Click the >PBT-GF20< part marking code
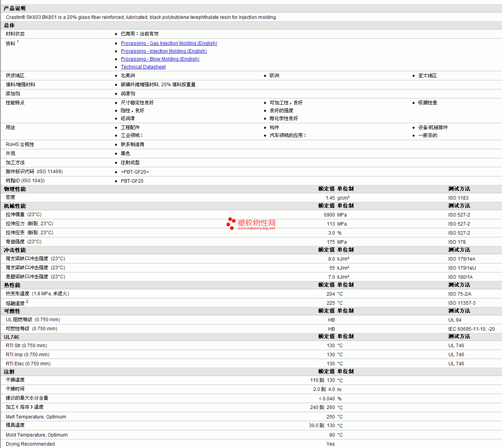The image size is (502, 448). pyautogui.click(x=135, y=172)
